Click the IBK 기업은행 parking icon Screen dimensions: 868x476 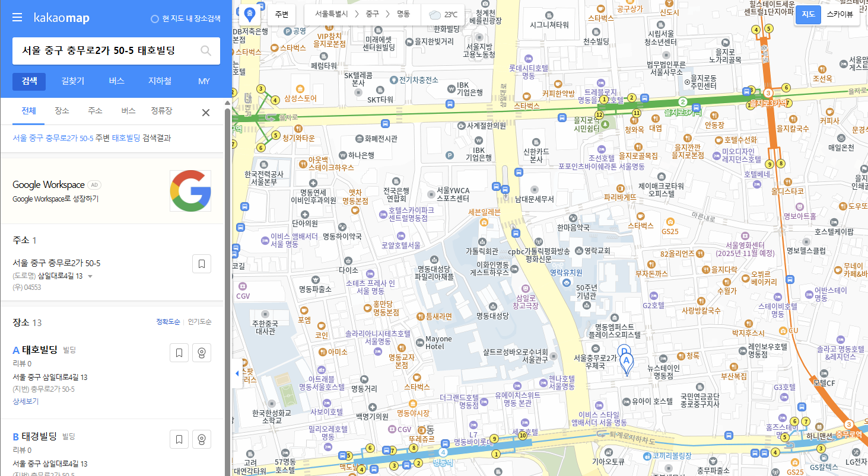(450, 156)
